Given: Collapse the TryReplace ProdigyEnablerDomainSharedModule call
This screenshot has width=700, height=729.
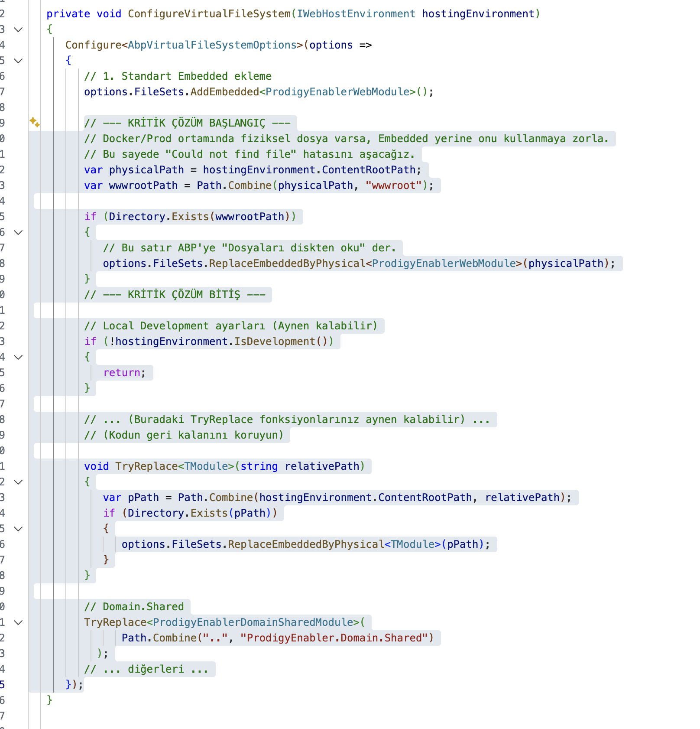Looking at the screenshot, I should coord(18,622).
